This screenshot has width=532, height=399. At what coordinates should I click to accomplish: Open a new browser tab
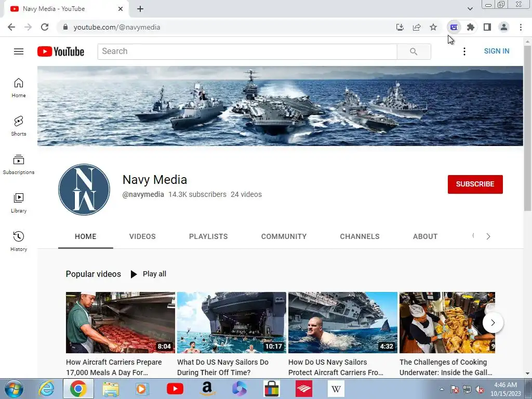[x=140, y=9]
